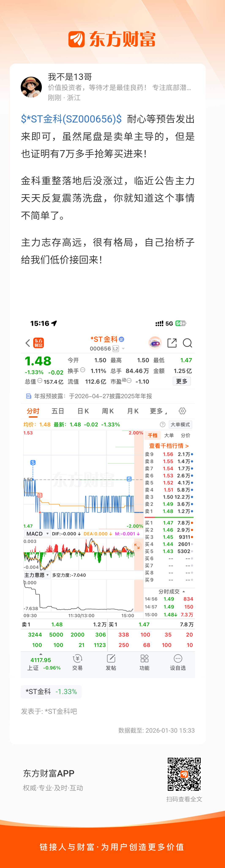Tap the red B marker on chart
Image resolution: width=225 pixels, height=868 pixels.
(x=40, y=495)
